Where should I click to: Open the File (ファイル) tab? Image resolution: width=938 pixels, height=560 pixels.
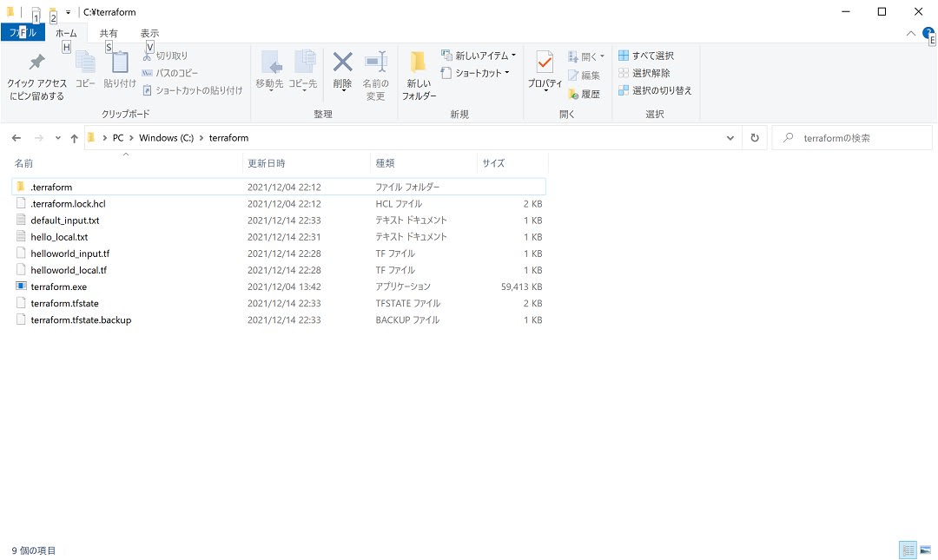tap(23, 32)
